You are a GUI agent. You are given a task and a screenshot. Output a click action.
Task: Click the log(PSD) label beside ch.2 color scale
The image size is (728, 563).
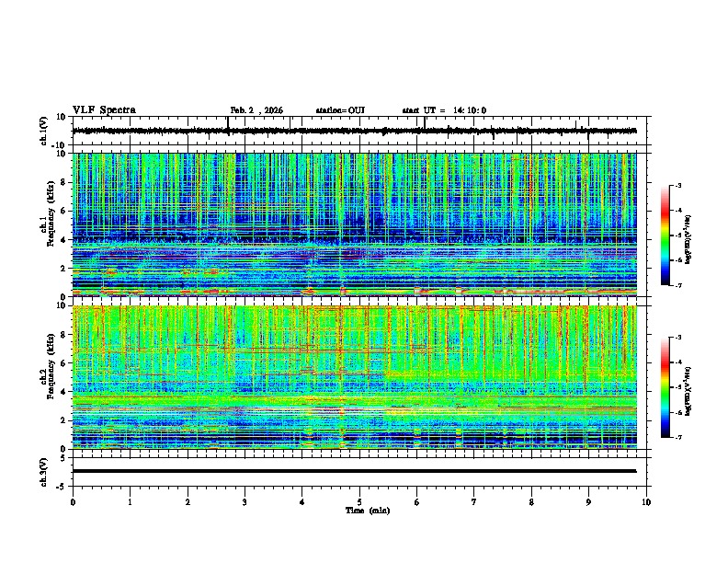pyautogui.click(x=688, y=391)
